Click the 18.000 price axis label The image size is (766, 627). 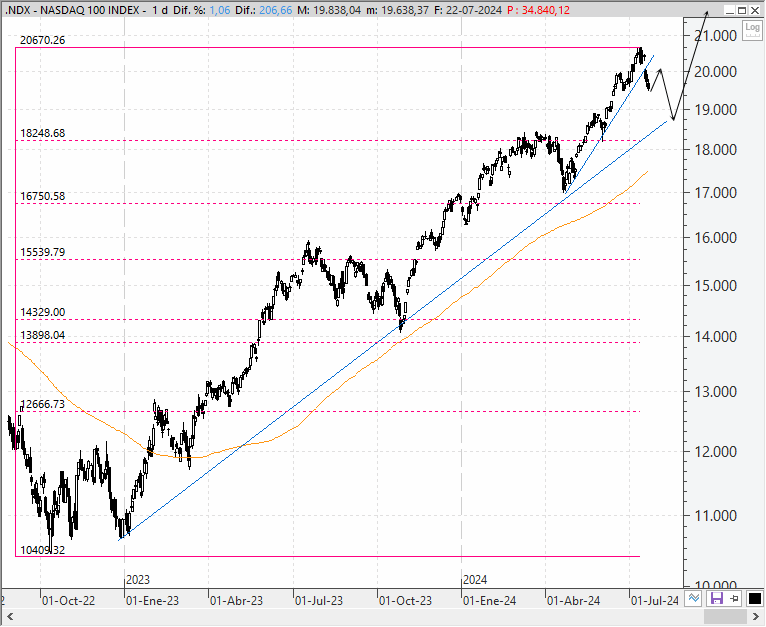pyautogui.click(x=716, y=150)
